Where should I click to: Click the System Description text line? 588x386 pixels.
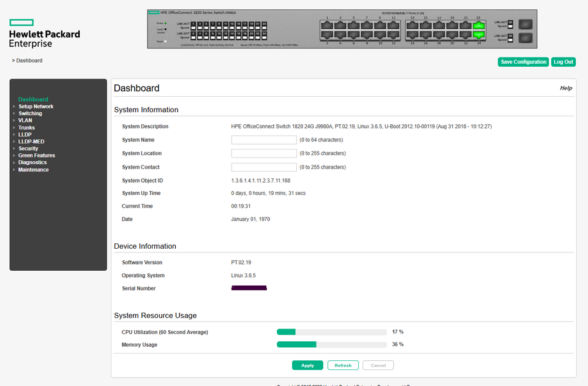click(361, 126)
